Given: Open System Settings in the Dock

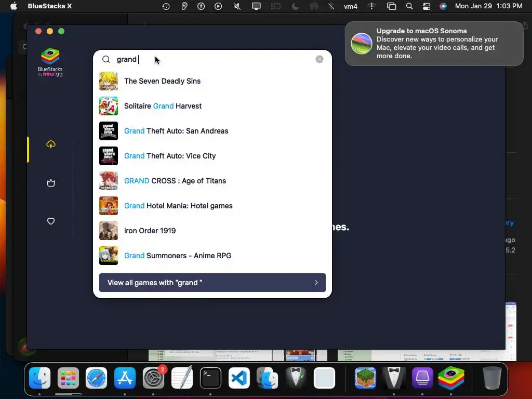Looking at the screenshot, I should (153, 378).
